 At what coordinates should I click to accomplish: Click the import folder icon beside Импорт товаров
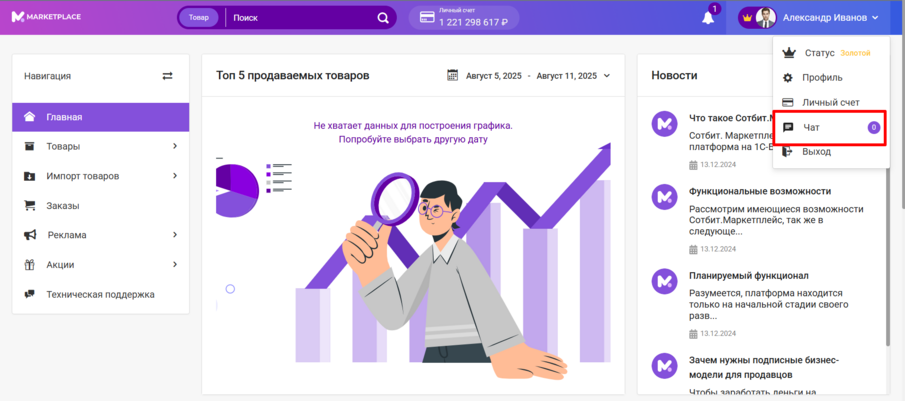coord(29,176)
